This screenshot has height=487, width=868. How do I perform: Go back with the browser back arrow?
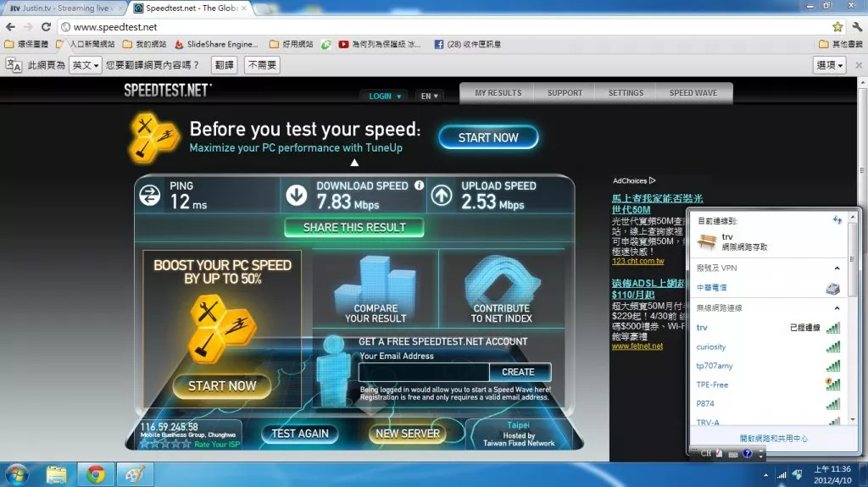10,26
